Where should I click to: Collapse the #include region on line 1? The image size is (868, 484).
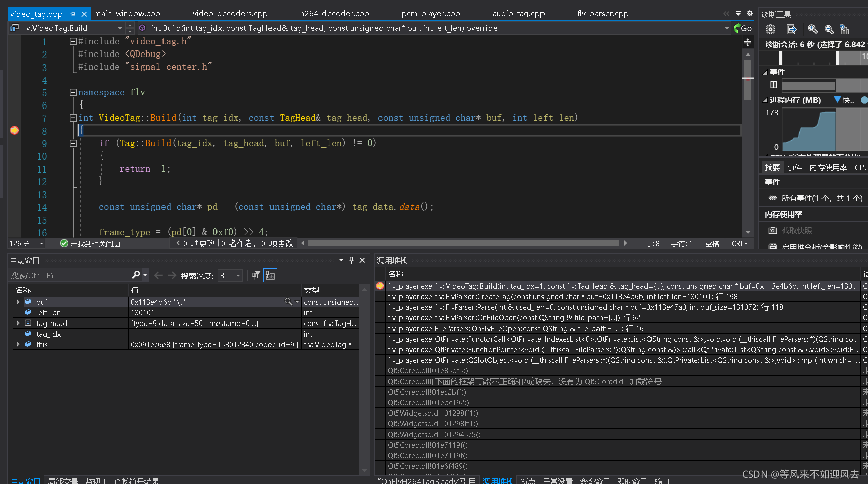73,41
